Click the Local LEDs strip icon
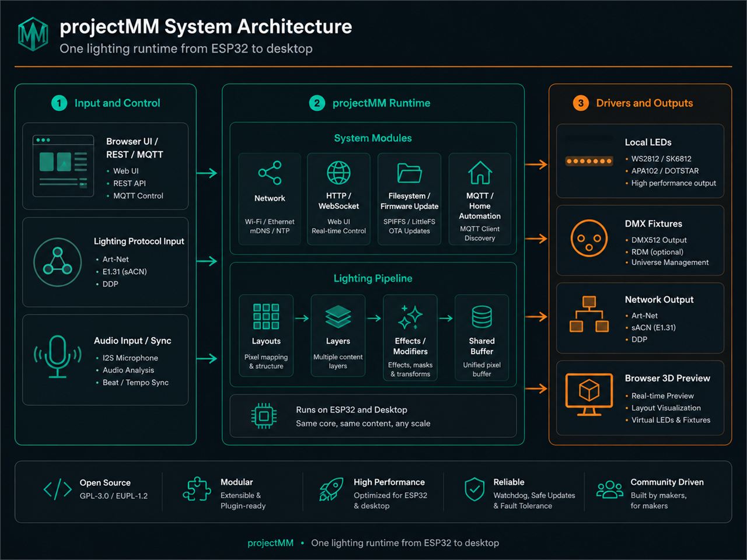 tap(589, 161)
